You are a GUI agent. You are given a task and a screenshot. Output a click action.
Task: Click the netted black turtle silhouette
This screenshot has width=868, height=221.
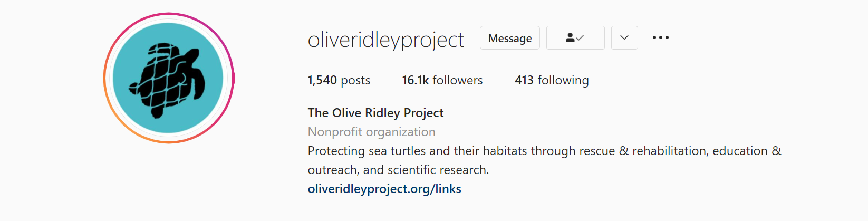tap(168, 80)
